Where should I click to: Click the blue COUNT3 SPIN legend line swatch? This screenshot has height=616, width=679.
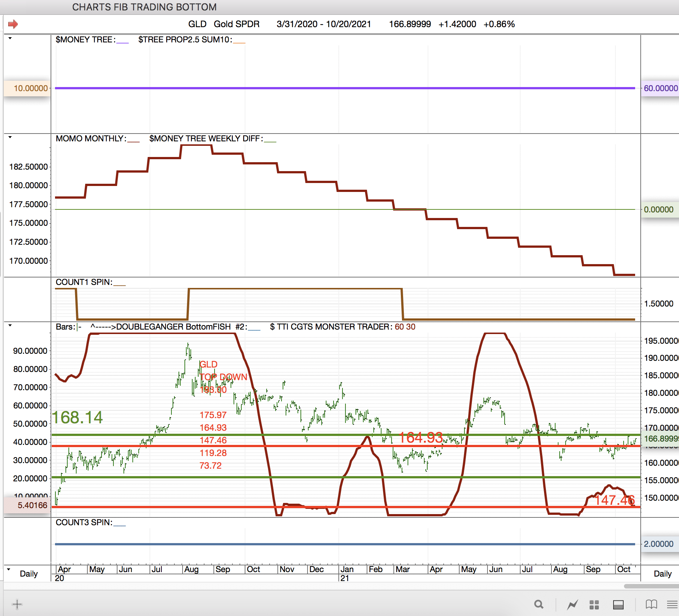click(119, 526)
